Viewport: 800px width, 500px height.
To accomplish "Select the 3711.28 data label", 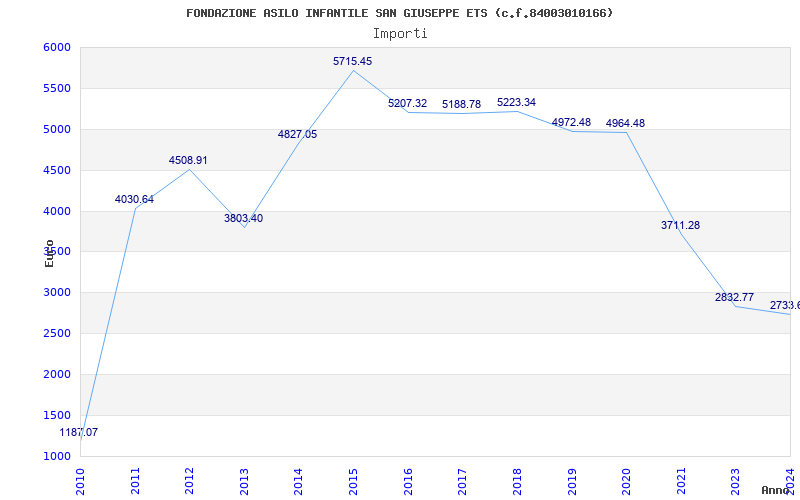I will click(x=681, y=225).
